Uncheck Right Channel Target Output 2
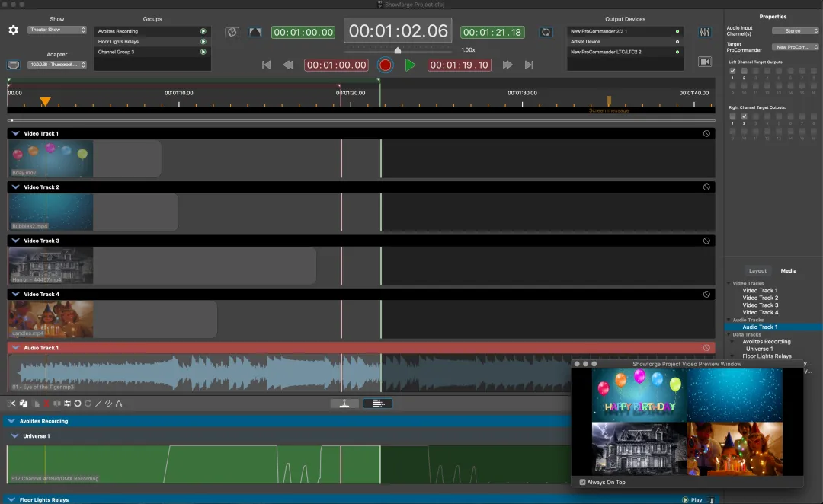Screen dimensions: 823x504 (744, 116)
